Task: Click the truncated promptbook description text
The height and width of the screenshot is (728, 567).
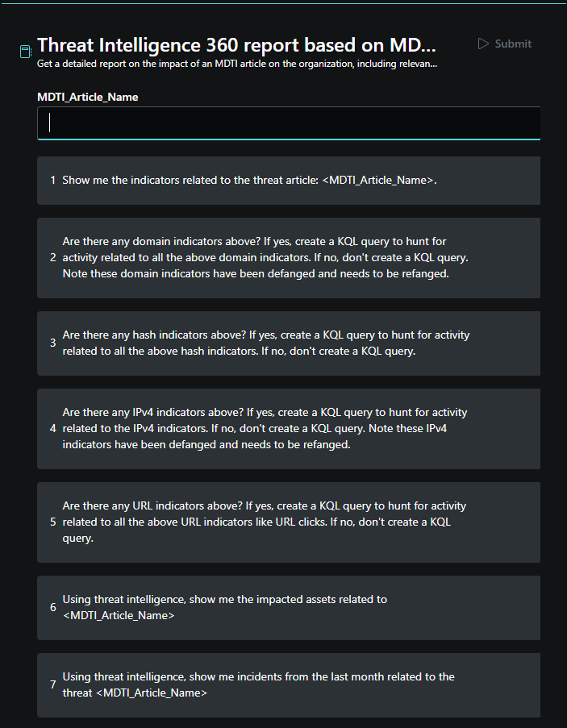Action: point(237,64)
